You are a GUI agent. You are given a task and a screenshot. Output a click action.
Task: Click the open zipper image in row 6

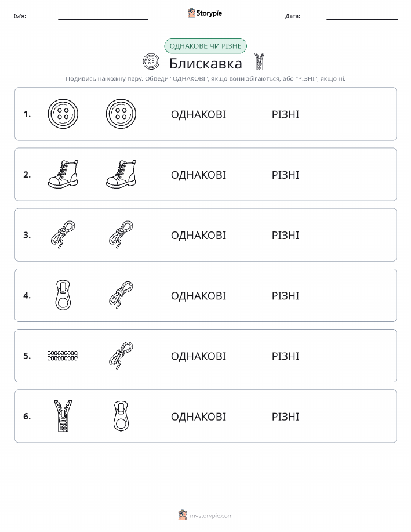[63, 416]
